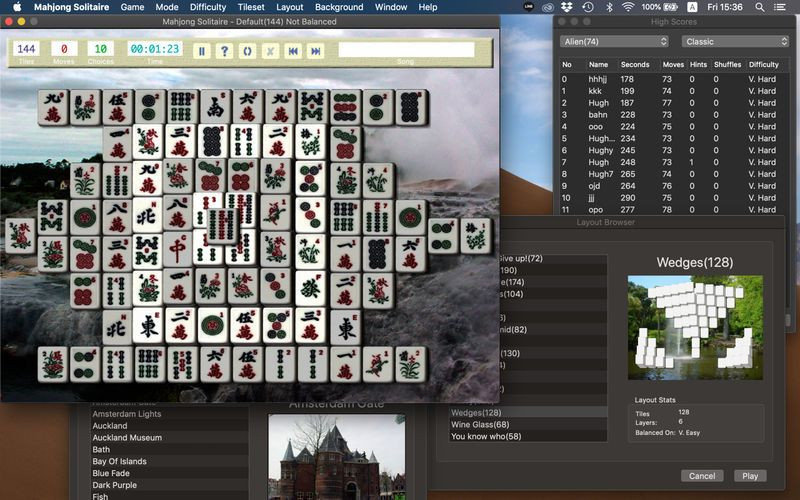Click the brackets toolbar button
This screenshot has height=500, width=800.
click(x=247, y=51)
